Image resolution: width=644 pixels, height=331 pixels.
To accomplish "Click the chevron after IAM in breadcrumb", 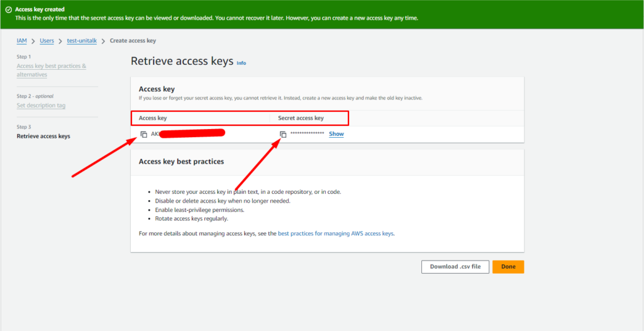I will coord(33,41).
